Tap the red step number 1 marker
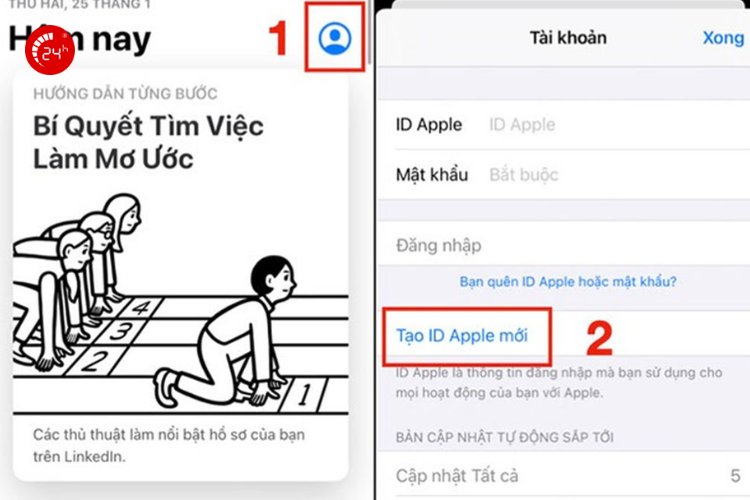 click(278, 38)
